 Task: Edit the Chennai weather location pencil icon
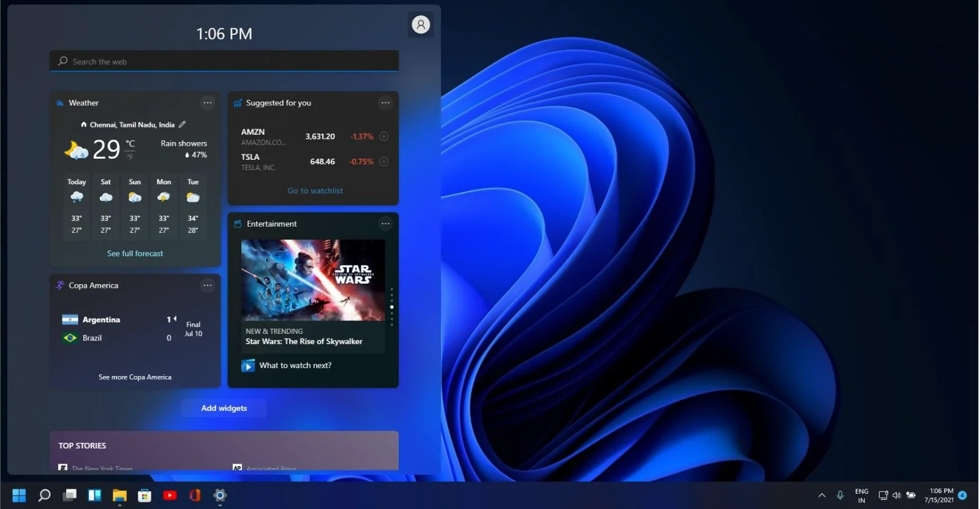[182, 124]
